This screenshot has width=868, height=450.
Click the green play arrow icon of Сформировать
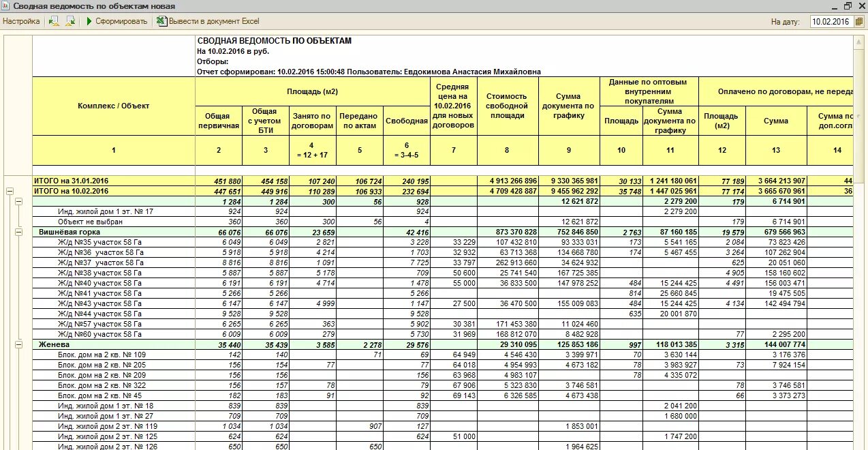click(x=89, y=21)
